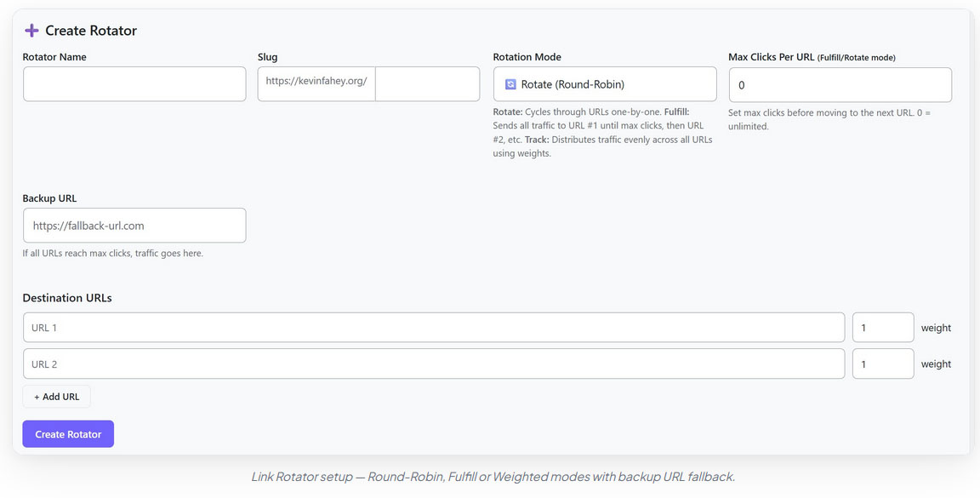Viewport: 980px width, 498px height.
Task: Click the hint 'If all URLs reach max clicks'
Action: 112,254
